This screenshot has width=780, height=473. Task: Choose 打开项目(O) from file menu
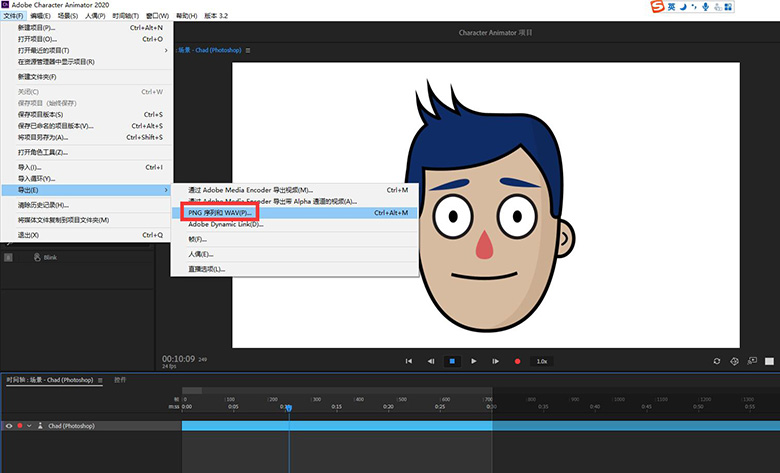87,39
